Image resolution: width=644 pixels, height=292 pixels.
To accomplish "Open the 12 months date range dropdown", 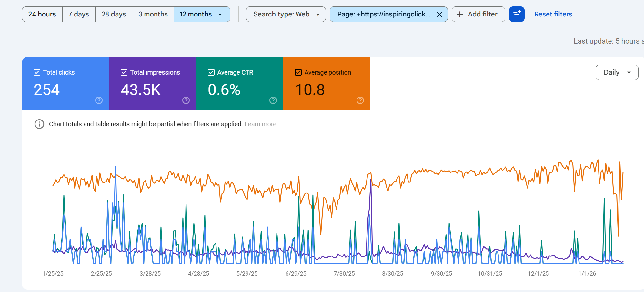I will pos(202,14).
